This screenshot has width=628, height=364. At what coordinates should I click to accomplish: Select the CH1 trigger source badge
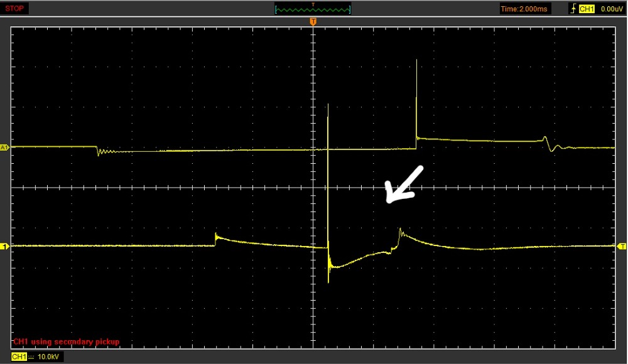(x=587, y=9)
